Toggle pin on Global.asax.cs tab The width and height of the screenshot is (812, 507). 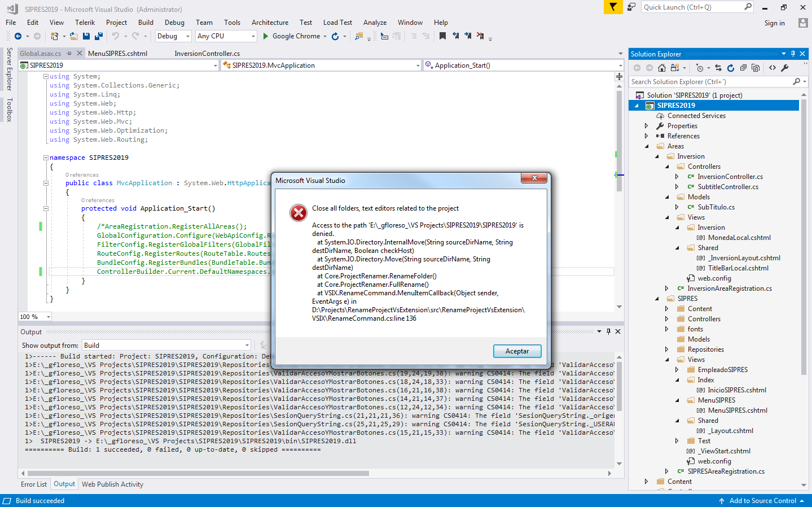click(x=69, y=54)
